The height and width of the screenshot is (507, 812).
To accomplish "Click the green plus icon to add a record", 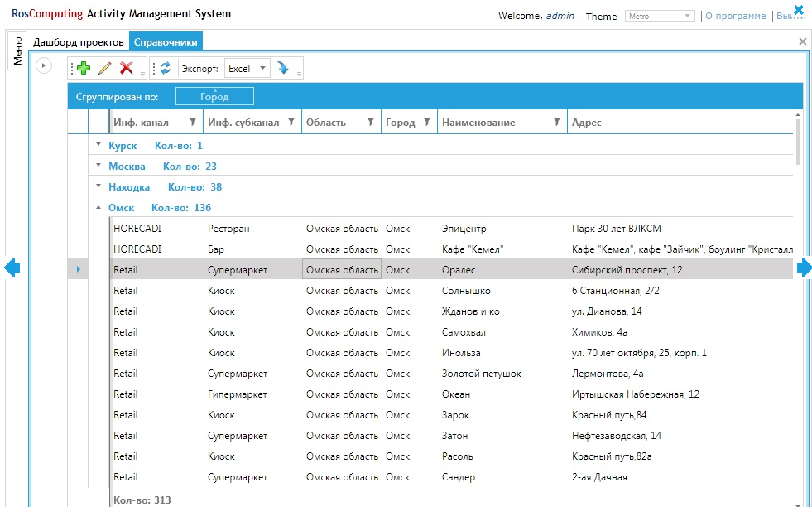I will pos(83,68).
